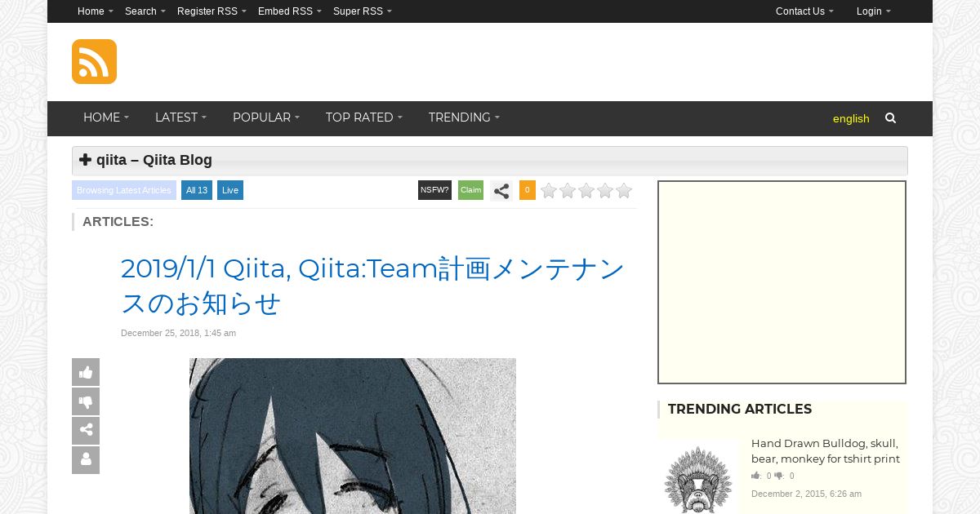Click the orange RSS logo icon
Image resolution: width=980 pixels, height=514 pixels.
[94, 61]
